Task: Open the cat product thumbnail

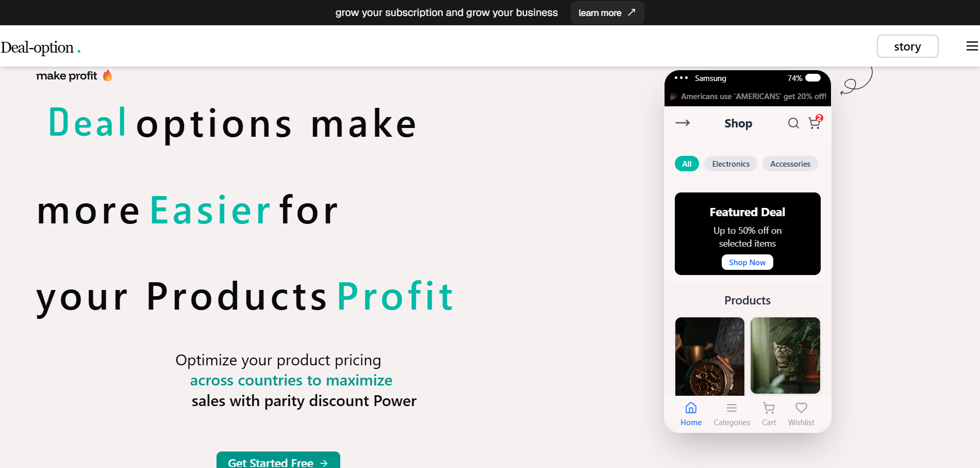Action: [785, 356]
